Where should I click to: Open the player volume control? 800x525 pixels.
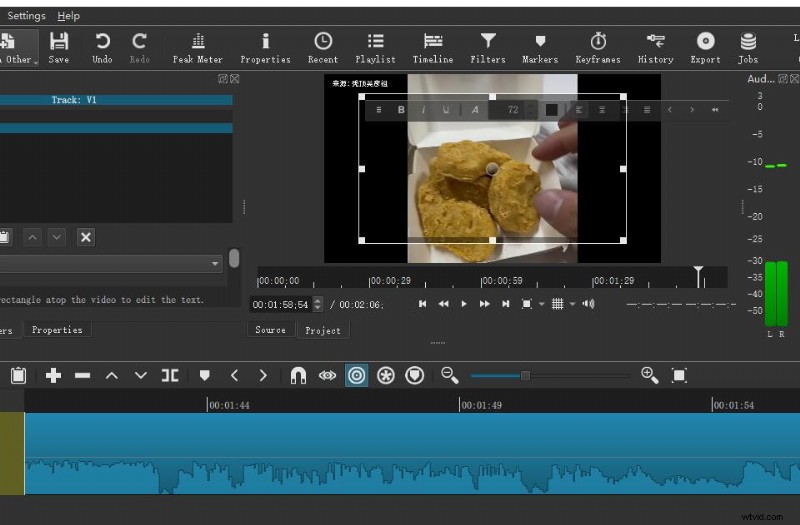[x=588, y=304]
